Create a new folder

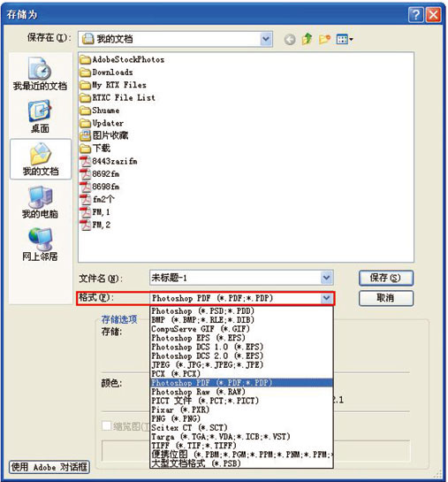tap(324, 39)
